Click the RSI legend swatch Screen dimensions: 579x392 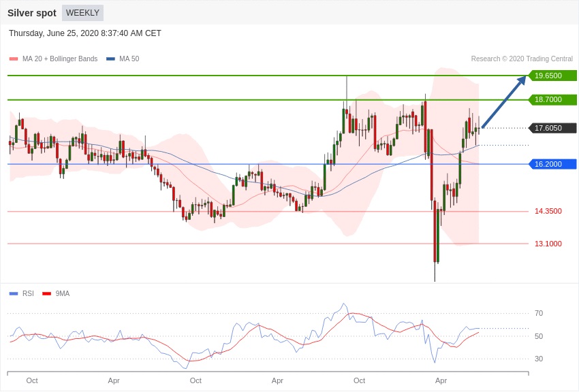(x=14, y=294)
